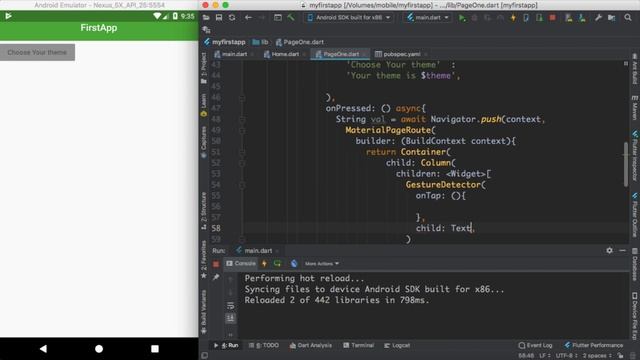
Task: Close the PageOne.dart editor tab
Action: [x=364, y=54]
